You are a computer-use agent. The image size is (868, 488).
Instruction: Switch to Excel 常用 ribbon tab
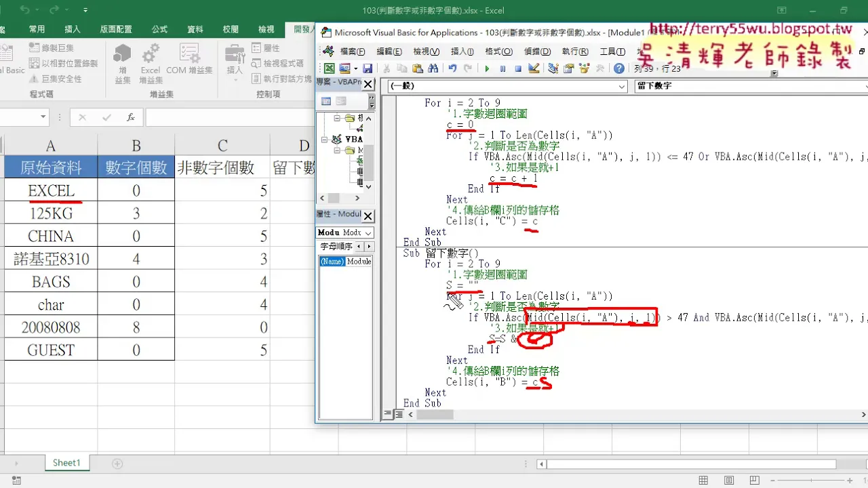coord(37,29)
